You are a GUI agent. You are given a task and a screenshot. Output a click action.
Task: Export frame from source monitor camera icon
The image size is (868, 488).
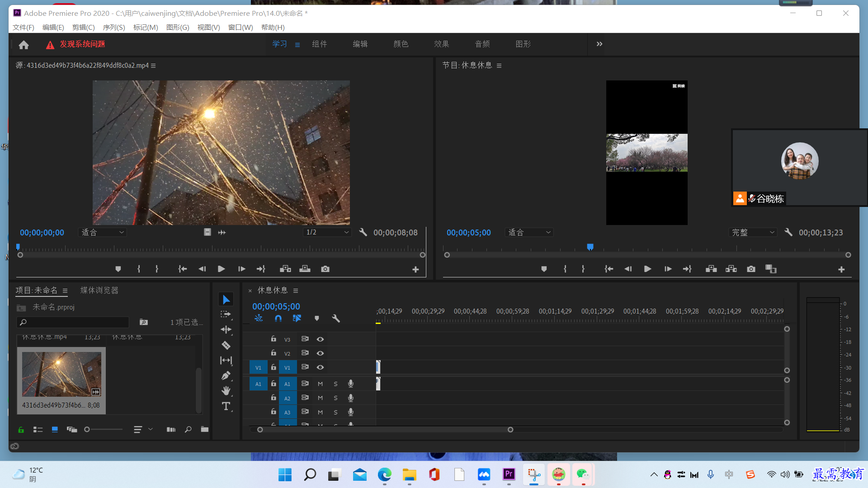pyautogui.click(x=325, y=269)
